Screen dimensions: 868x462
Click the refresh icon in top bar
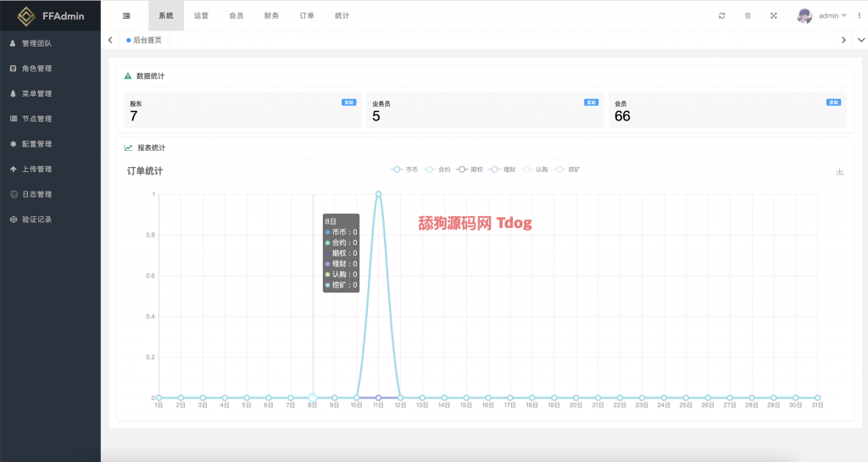[721, 15]
